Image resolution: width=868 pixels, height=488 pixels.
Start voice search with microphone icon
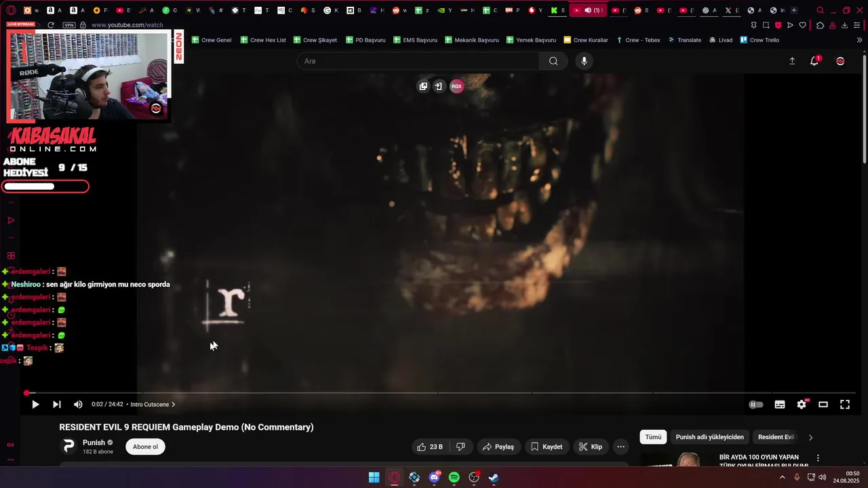(584, 61)
